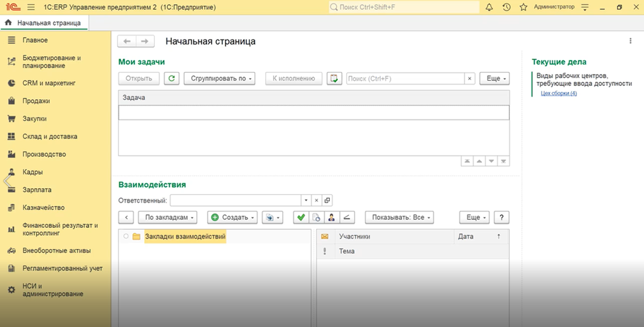Click the responsible person icon in interactions toolbar
644x327 pixels.
point(331,217)
